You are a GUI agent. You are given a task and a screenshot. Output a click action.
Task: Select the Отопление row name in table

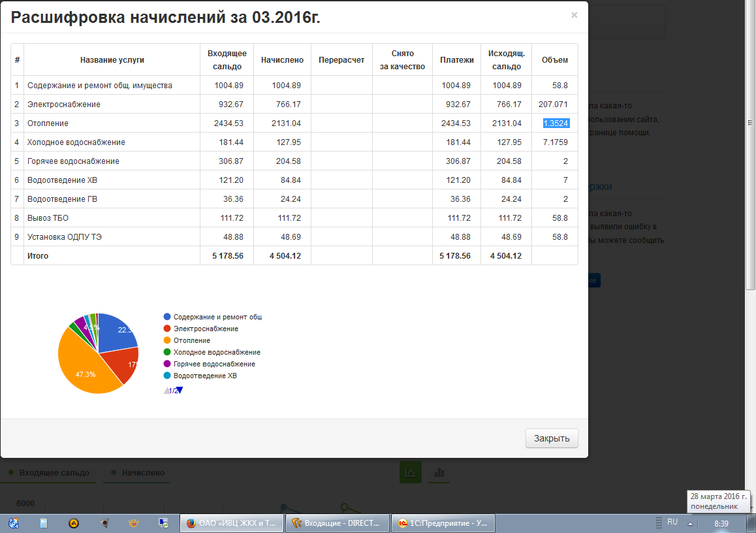coord(48,123)
